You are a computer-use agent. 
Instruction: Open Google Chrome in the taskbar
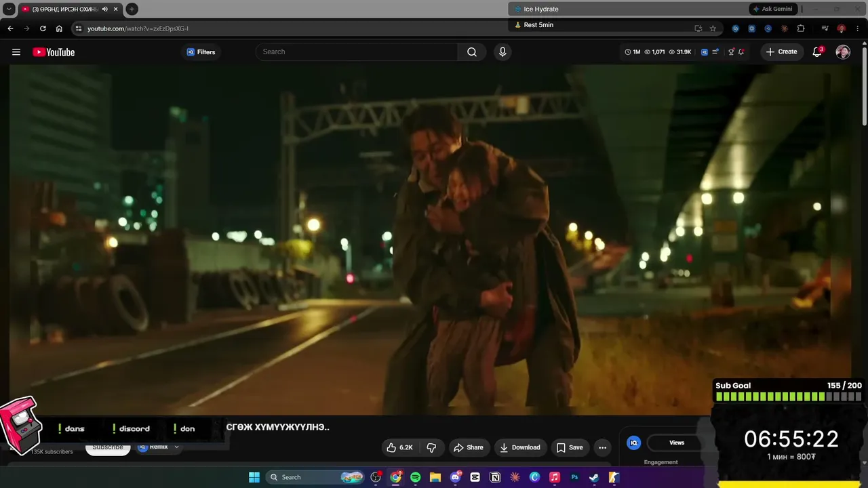click(396, 477)
